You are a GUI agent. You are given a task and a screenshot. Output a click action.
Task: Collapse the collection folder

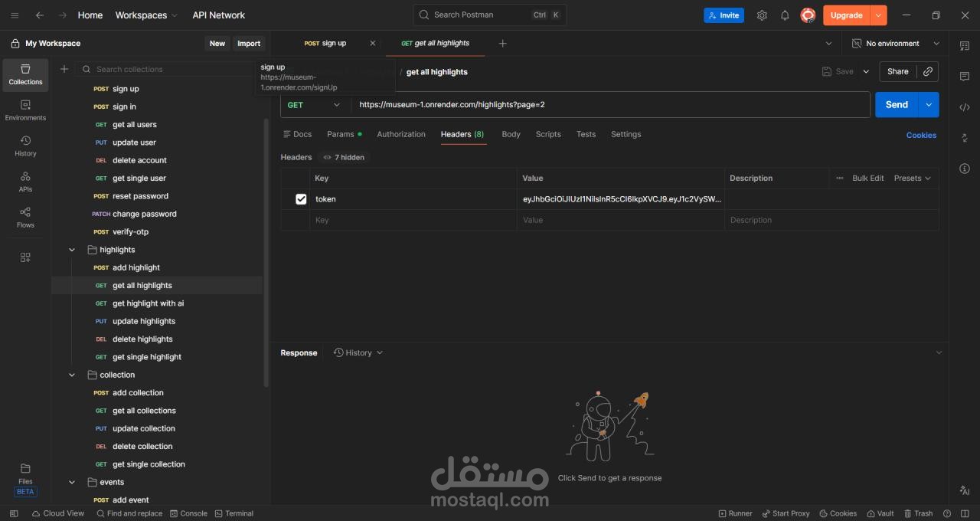pos(72,375)
